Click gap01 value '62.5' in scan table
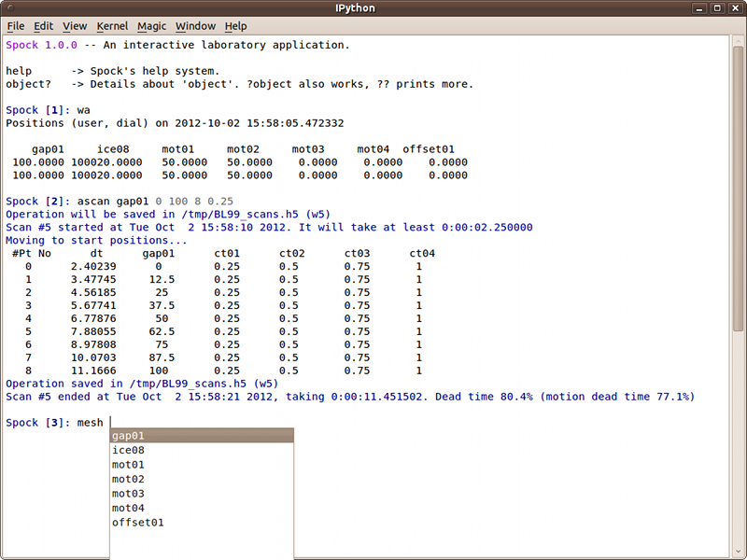 (162, 331)
